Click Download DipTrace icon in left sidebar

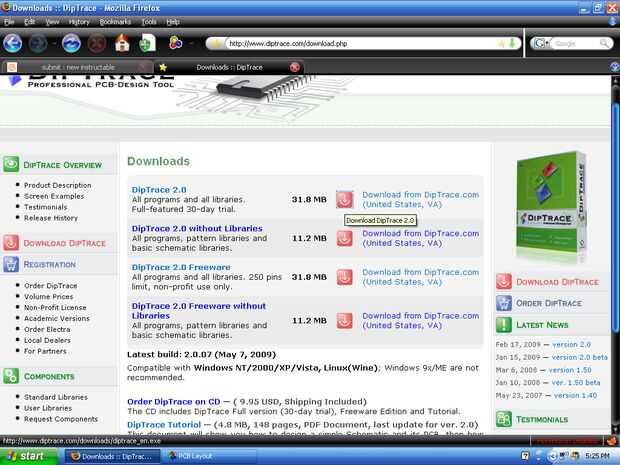pyautogui.click(x=11, y=242)
